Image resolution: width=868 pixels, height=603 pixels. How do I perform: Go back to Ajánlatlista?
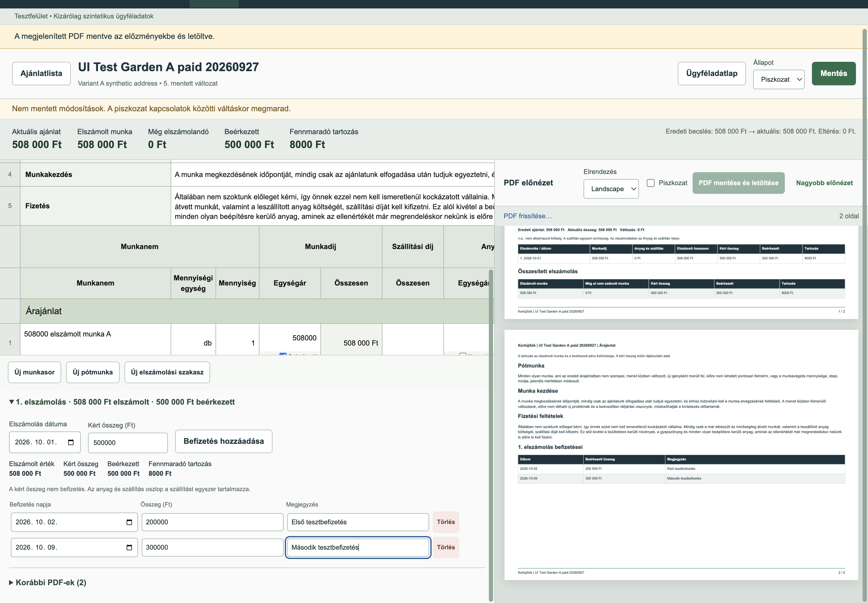pyautogui.click(x=41, y=73)
